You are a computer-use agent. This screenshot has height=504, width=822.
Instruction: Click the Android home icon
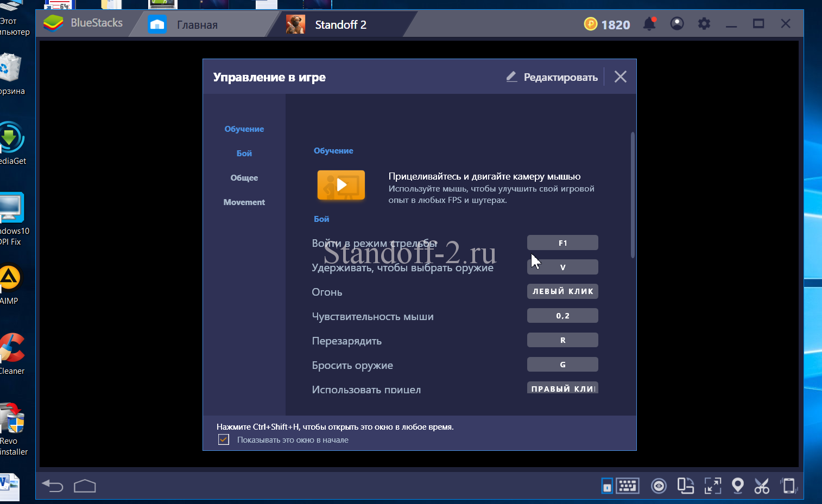(x=85, y=486)
